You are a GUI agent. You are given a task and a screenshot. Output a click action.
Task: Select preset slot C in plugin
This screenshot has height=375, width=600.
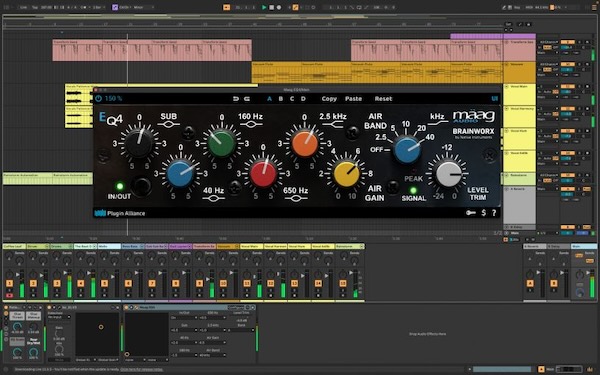pos(292,99)
